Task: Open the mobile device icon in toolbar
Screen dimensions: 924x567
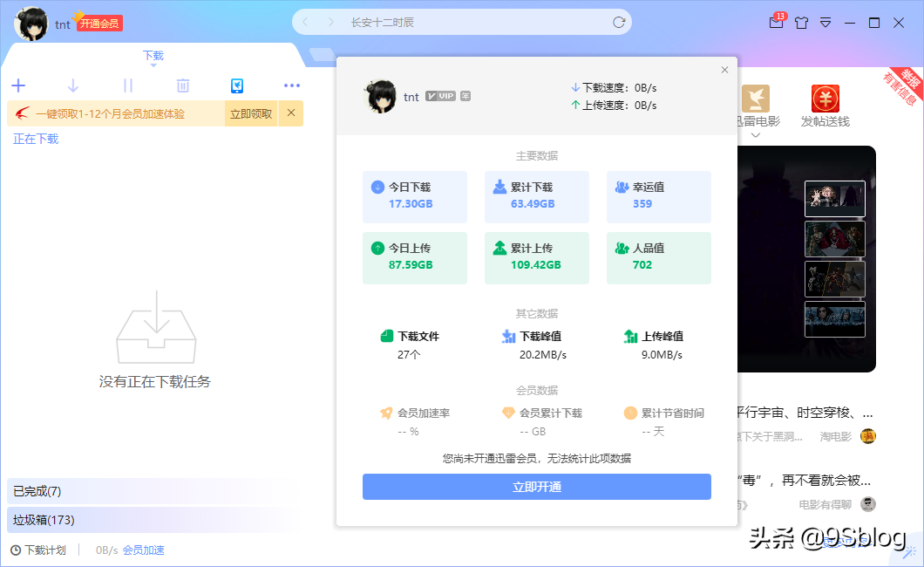Action: point(237,86)
